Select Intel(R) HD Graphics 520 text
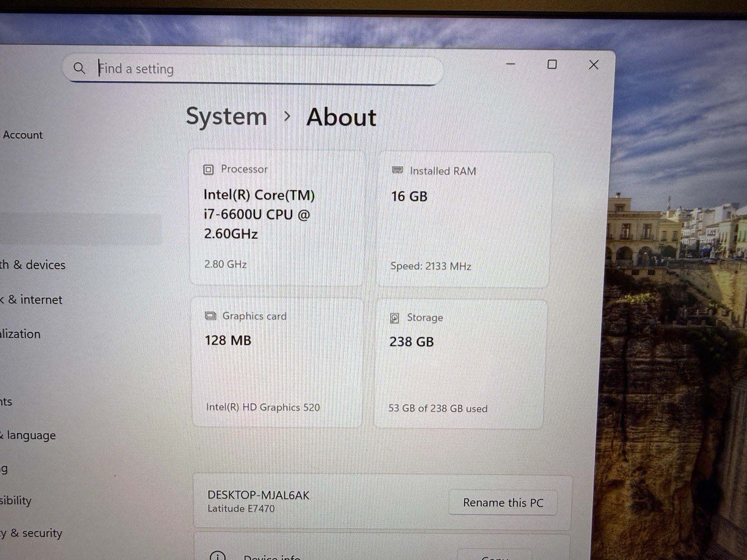747x560 pixels. [263, 407]
